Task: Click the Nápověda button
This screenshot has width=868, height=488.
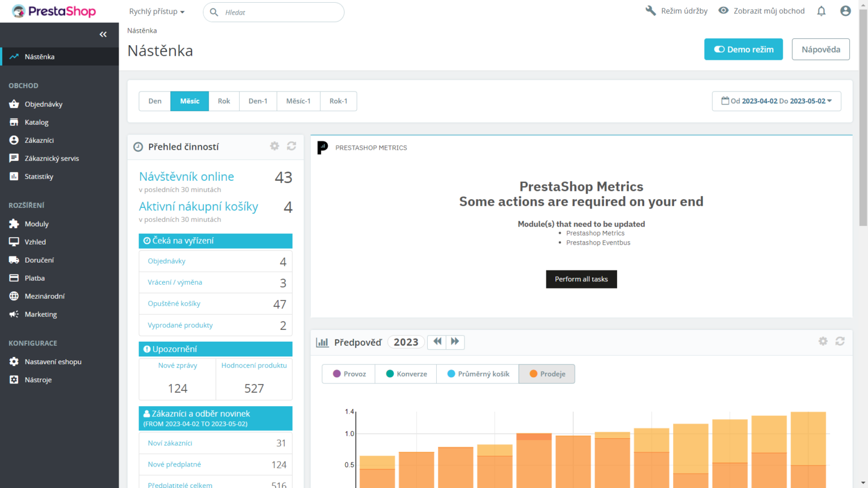Action: pyautogui.click(x=821, y=49)
